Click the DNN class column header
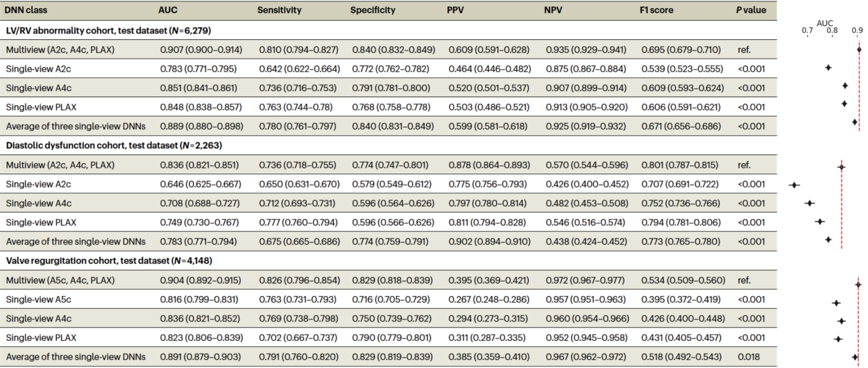 [x=26, y=10]
